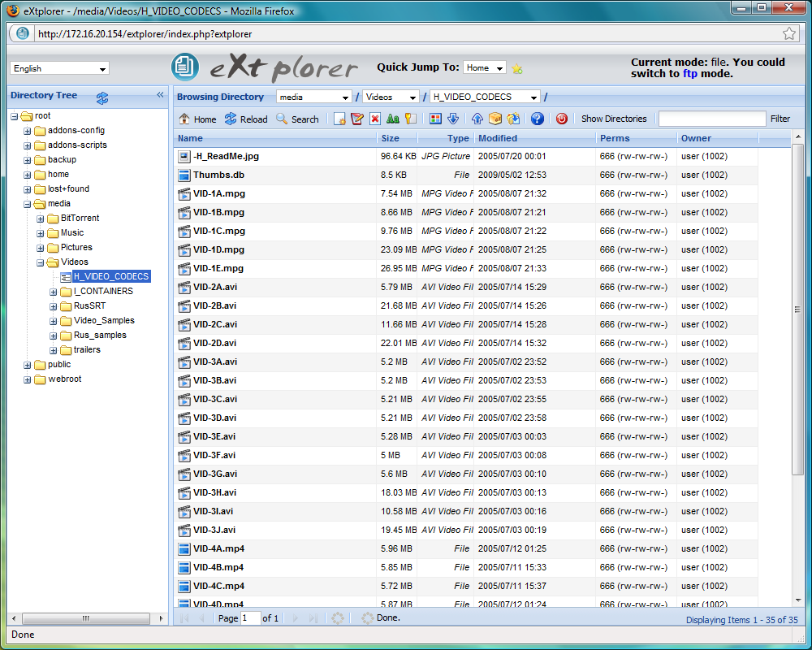
Task: Select the Music folder in tree
Action: [72, 232]
